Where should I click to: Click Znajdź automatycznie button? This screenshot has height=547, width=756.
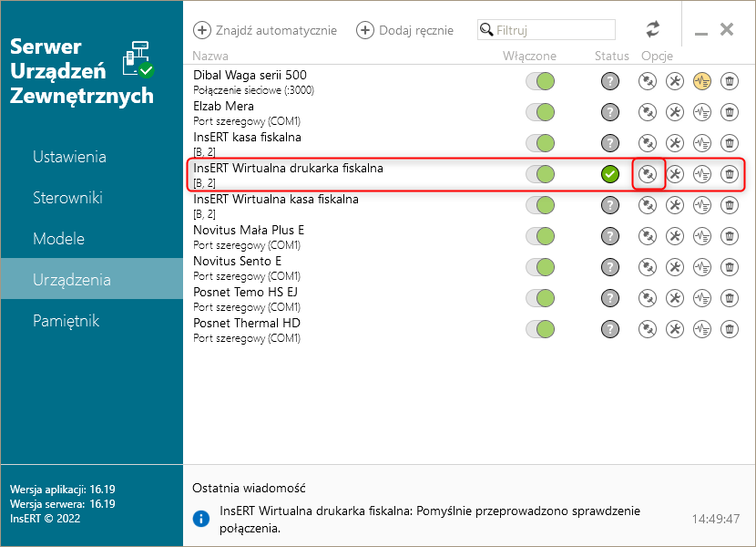click(265, 30)
